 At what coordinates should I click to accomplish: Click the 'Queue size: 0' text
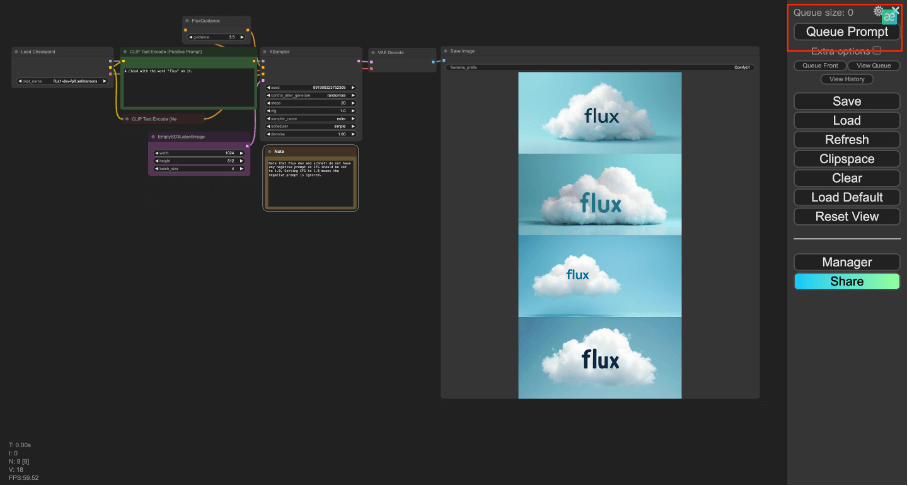pyautogui.click(x=823, y=13)
